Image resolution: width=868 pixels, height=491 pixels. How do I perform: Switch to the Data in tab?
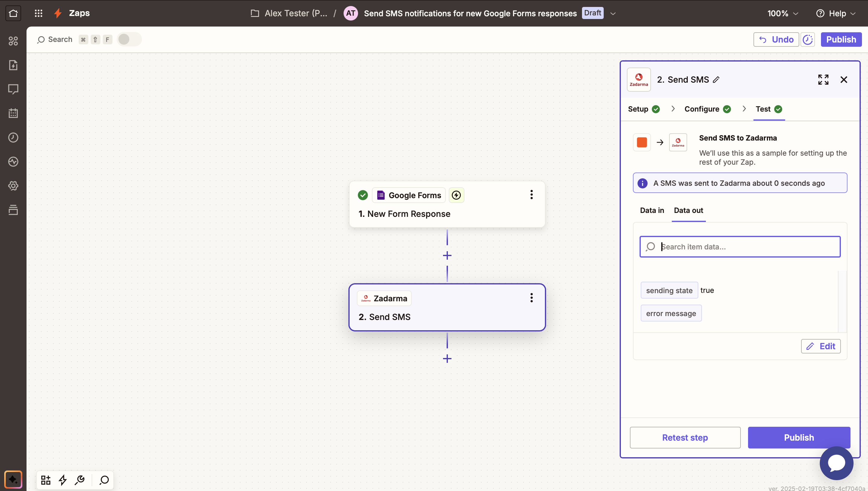click(x=652, y=211)
